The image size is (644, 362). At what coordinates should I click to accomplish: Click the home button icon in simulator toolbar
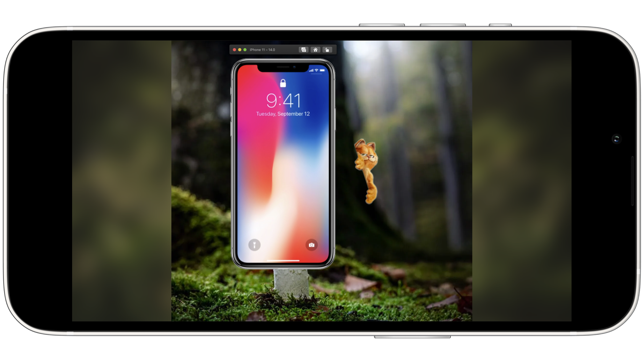pyautogui.click(x=316, y=50)
